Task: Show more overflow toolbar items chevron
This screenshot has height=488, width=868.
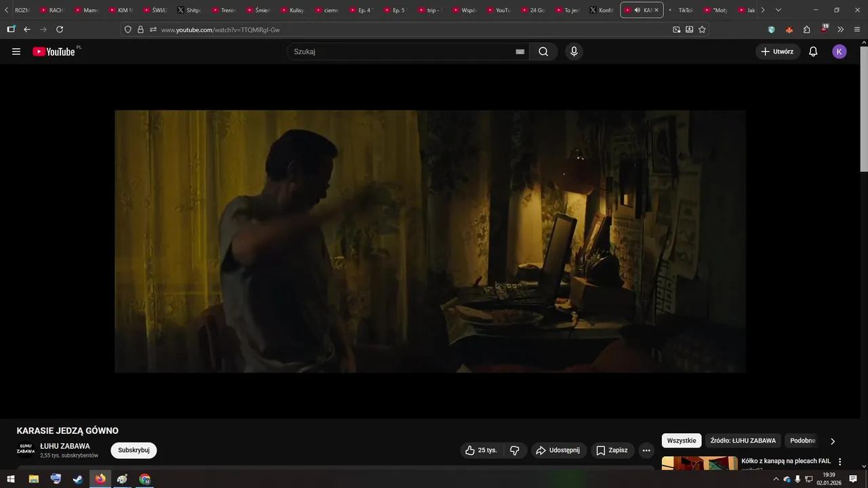Action: pos(841,30)
